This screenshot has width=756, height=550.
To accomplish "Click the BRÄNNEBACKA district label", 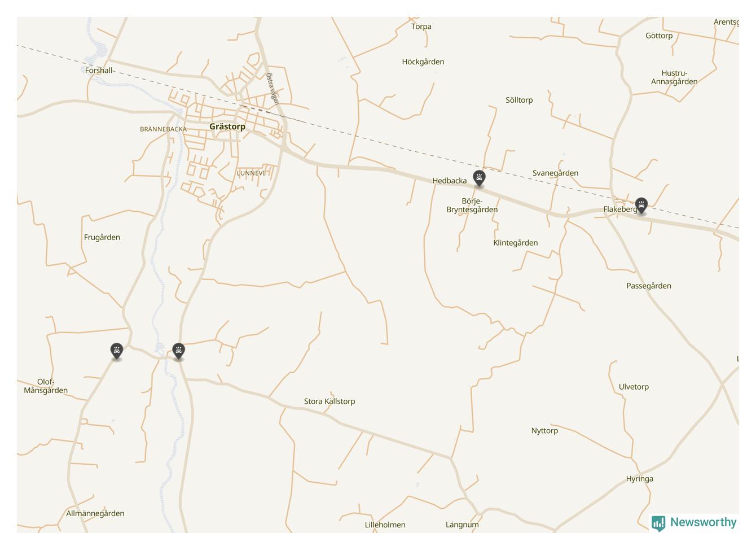I will 163,129.
